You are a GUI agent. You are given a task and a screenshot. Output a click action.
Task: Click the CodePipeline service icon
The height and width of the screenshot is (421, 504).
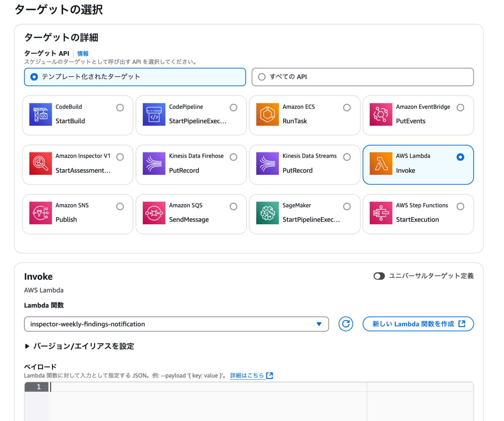tap(154, 114)
